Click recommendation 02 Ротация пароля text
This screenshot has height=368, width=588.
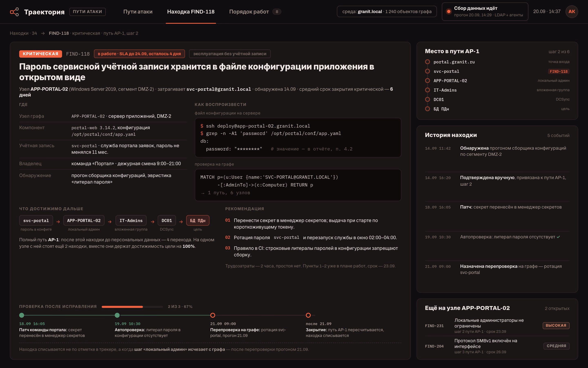tap(315, 238)
